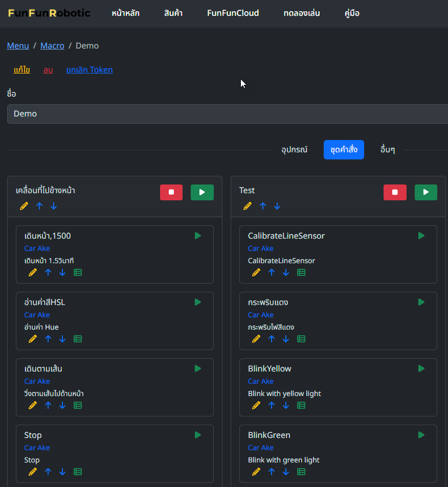
Task: Move the อ่านค่าสีHSL command up
Action: [x=48, y=339]
